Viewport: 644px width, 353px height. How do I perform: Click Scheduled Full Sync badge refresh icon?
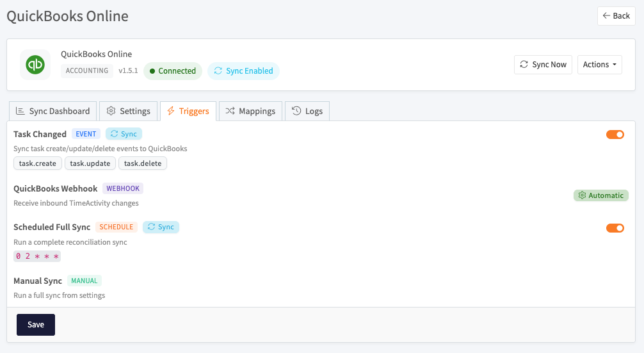151,227
